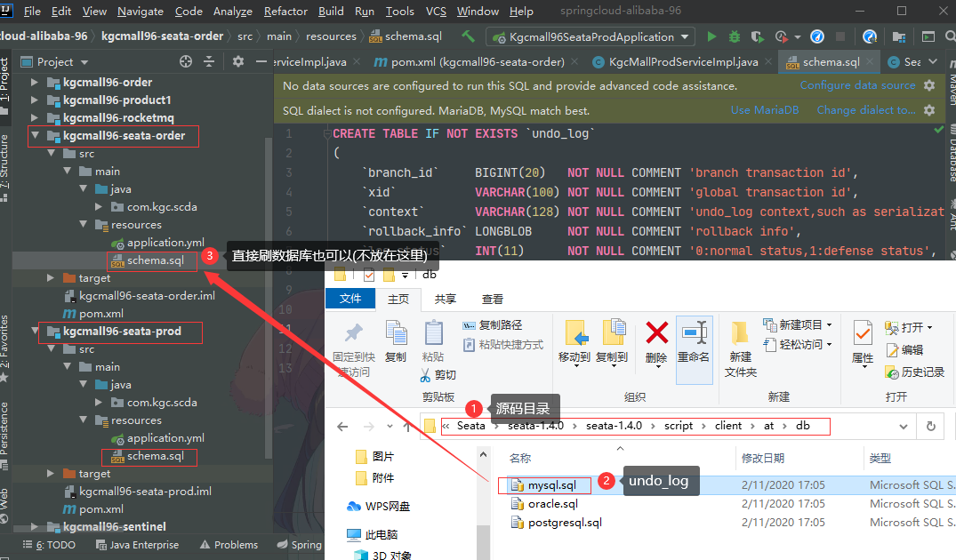Expand the kgcmall96-order module
Screen dimensions: 956x560
point(34,82)
